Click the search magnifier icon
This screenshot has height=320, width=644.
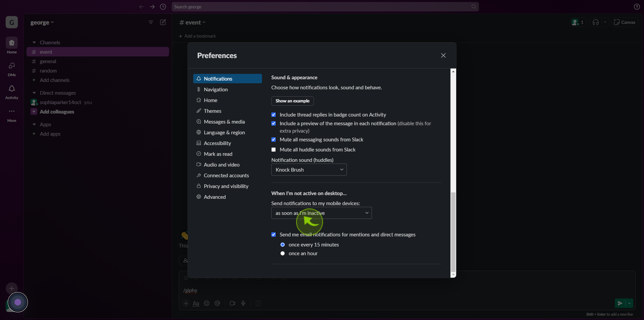coord(474,7)
